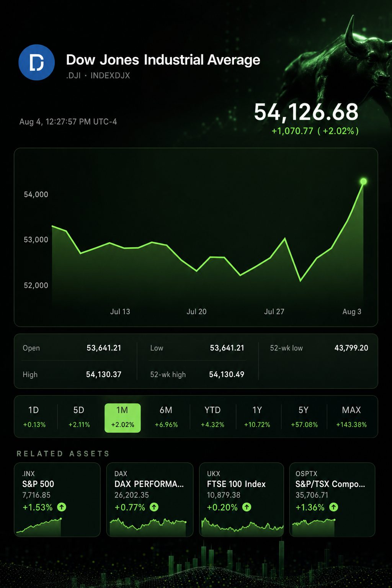
Task: Click the Aug 3 x-axis date label
Action: click(x=352, y=312)
